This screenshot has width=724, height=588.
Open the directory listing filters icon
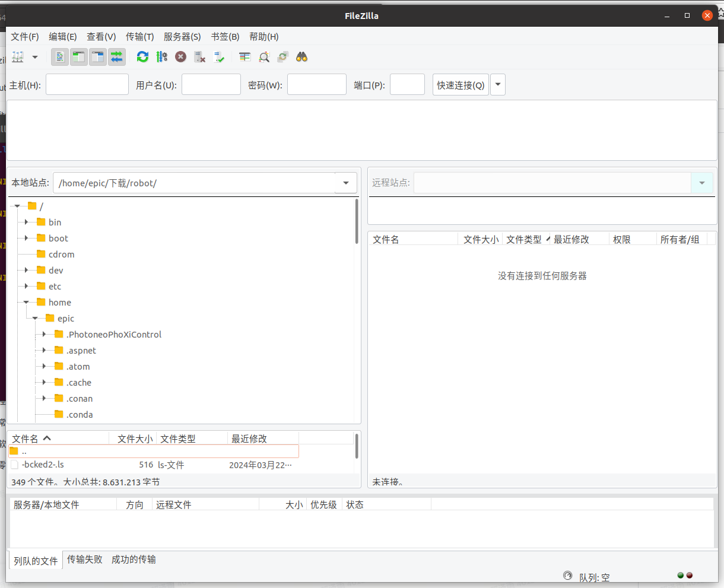244,57
